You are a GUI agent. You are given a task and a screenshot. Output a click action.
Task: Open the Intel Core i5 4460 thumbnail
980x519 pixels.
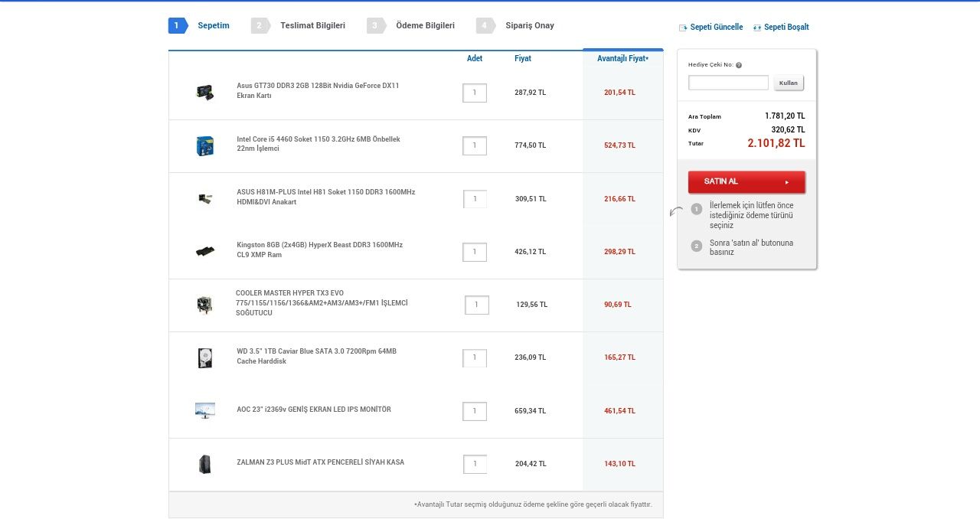(204, 145)
